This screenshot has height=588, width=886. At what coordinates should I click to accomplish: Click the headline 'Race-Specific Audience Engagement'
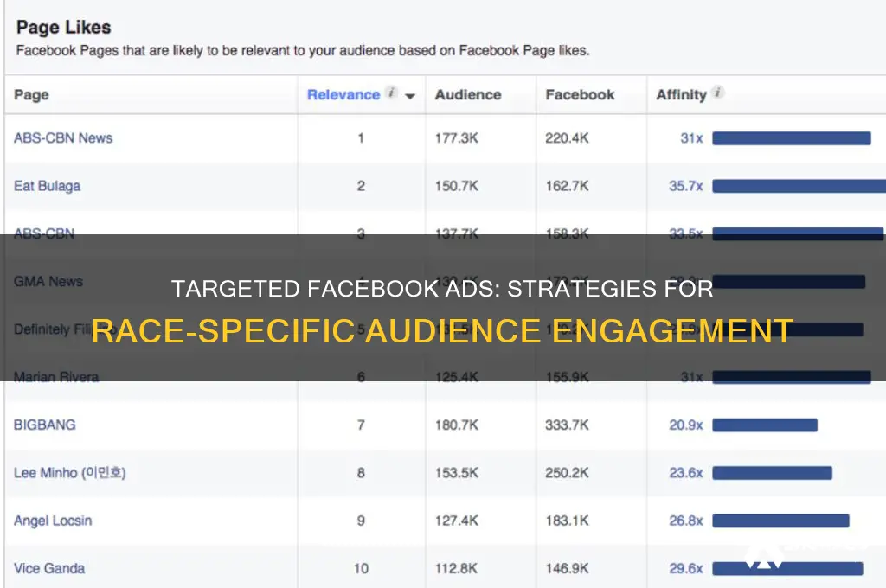tap(442, 330)
